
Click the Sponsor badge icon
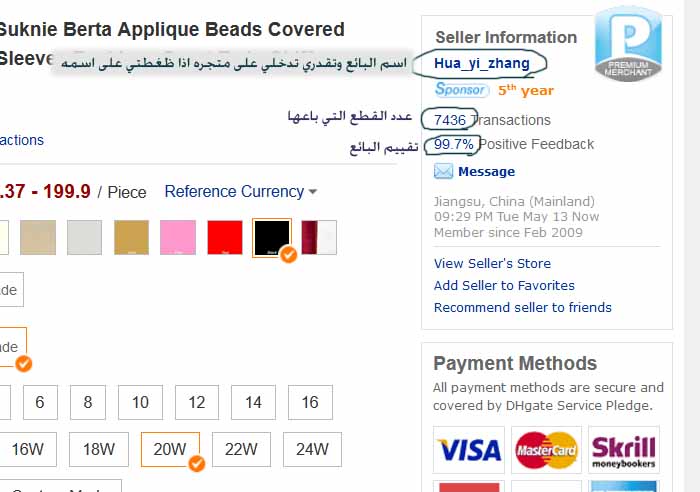pos(461,90)
